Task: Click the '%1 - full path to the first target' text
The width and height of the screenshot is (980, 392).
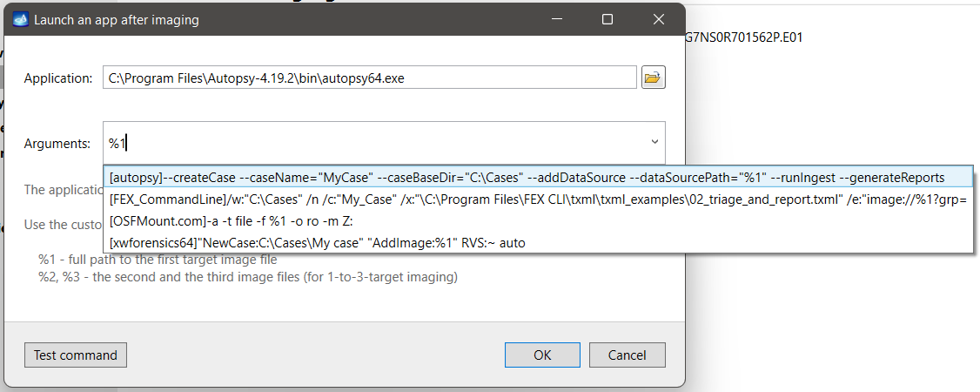Action: pos(158,260)
